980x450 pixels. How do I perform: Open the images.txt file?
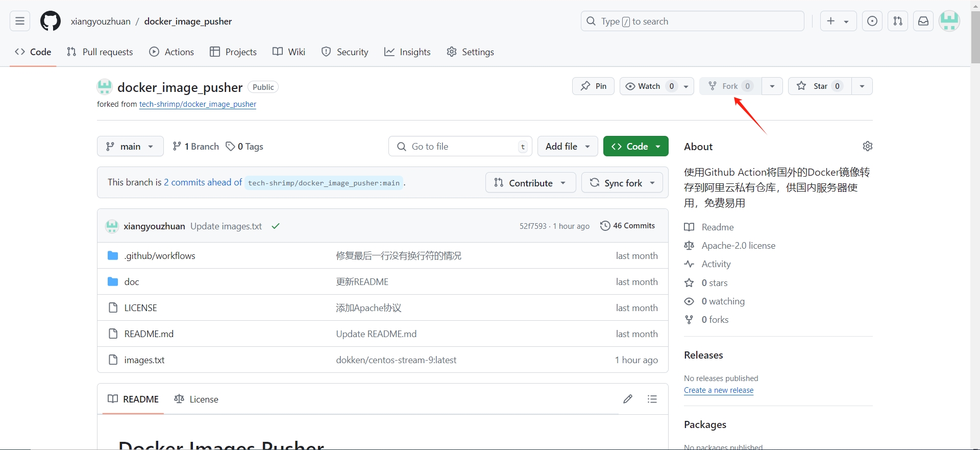point(144,360)
